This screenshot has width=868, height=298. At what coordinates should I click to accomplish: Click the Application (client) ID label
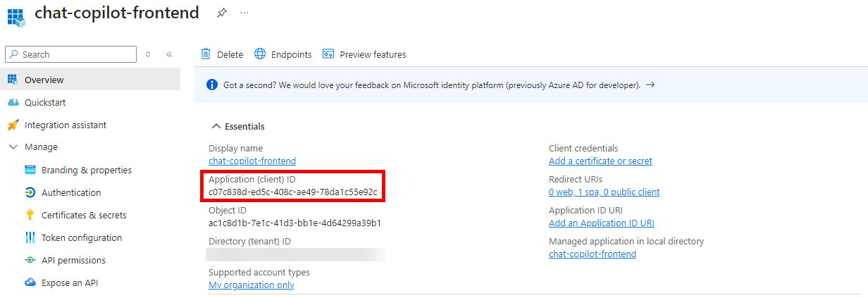click(252, 180)
